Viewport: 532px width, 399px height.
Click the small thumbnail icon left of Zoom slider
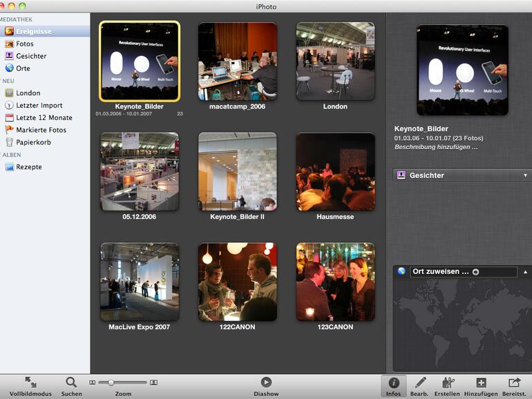tap(93, 382)
